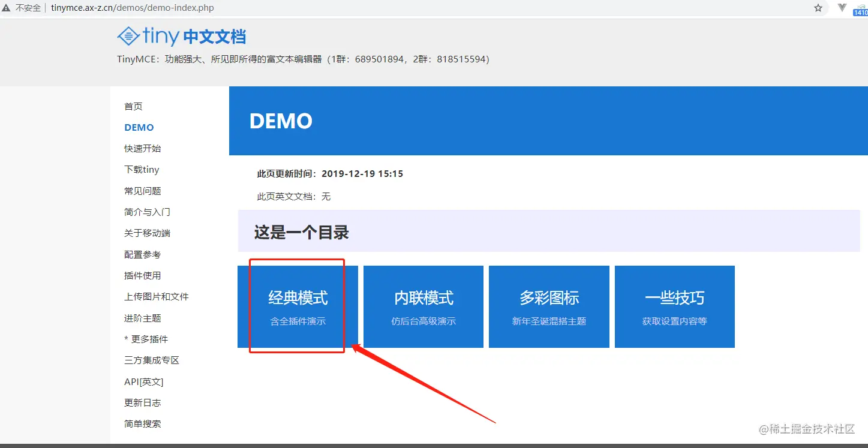Open the API[英文] English docs link
The image size is (868, 448).
(x=143, y=381)
